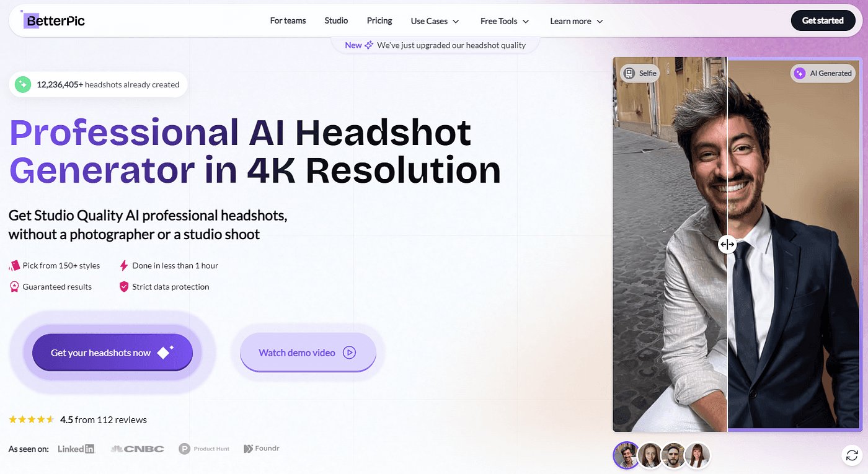868x474 pixels.
Task: Click the refresh icon at bottom right
Action: (x=852, y=456)
